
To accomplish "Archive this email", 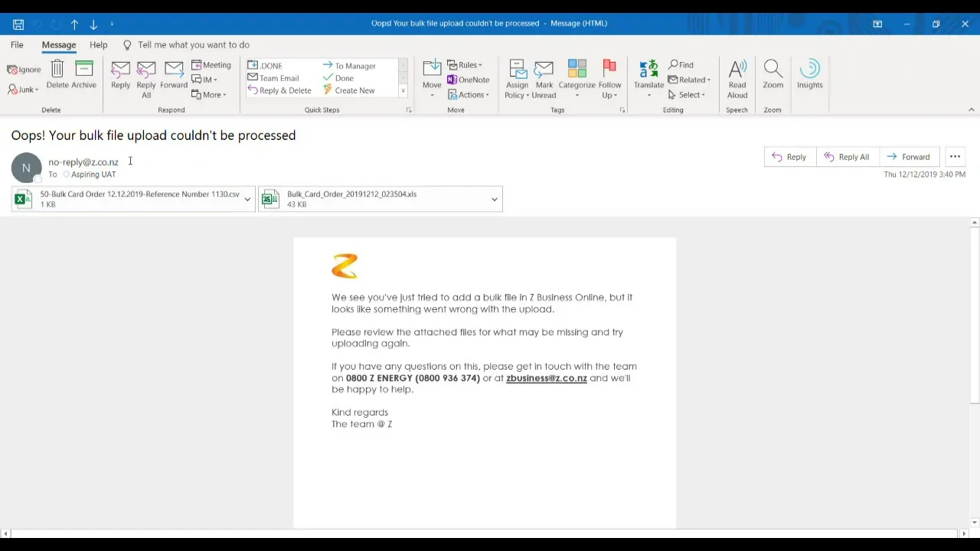I will tap(84, 75).
